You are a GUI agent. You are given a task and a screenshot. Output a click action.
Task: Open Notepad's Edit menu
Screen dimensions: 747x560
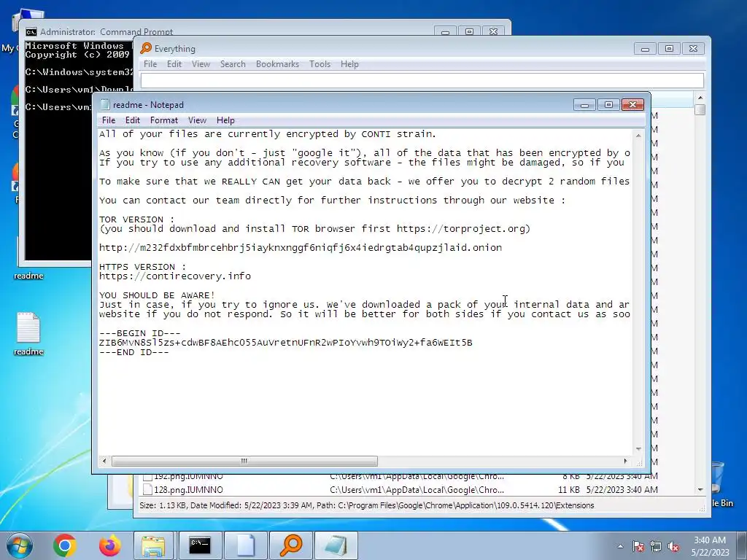(x=133, y=120)
